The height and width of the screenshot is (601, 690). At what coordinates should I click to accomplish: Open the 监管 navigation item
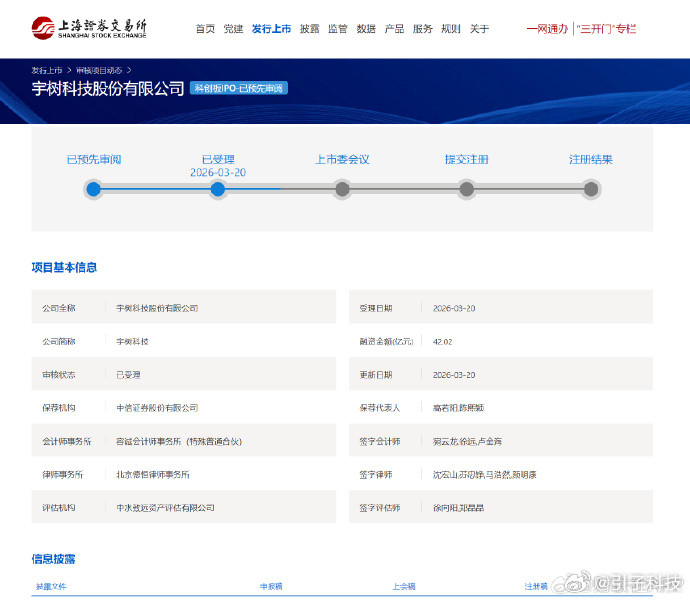(338, 29)
